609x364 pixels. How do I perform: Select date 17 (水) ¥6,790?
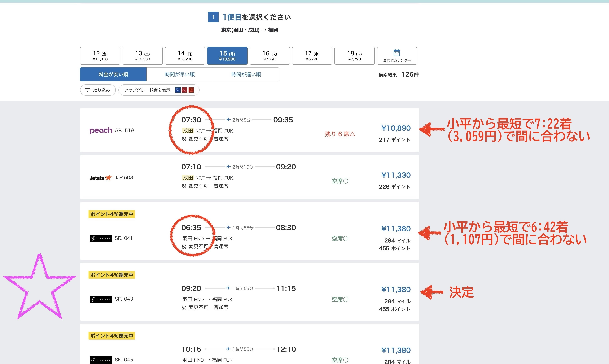point(312,56)
